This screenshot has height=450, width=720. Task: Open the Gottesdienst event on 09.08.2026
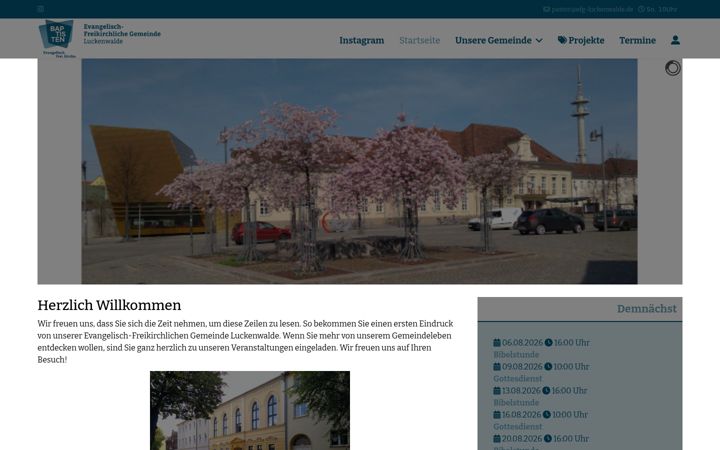[518, 378]
